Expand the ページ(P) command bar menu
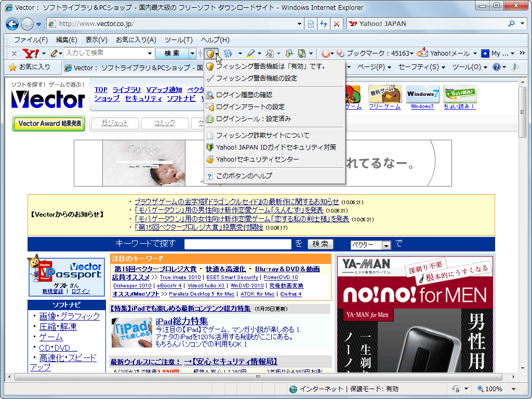The width and height of the screenshot is (532, 399). (374, 67)
